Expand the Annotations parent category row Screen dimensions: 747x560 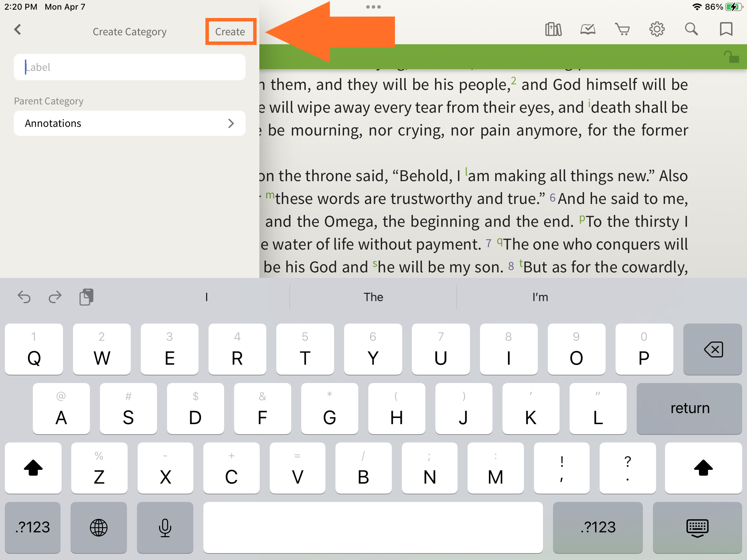pyautogui.click(x=129, y=123)
